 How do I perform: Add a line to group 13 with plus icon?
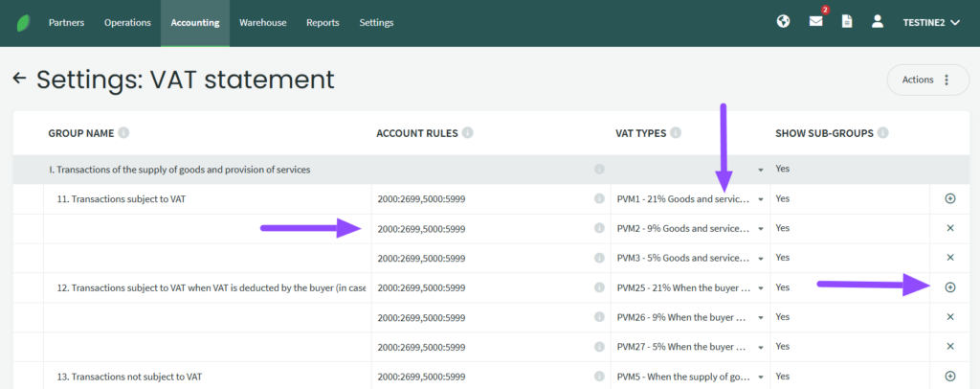(x=950, y=377)
